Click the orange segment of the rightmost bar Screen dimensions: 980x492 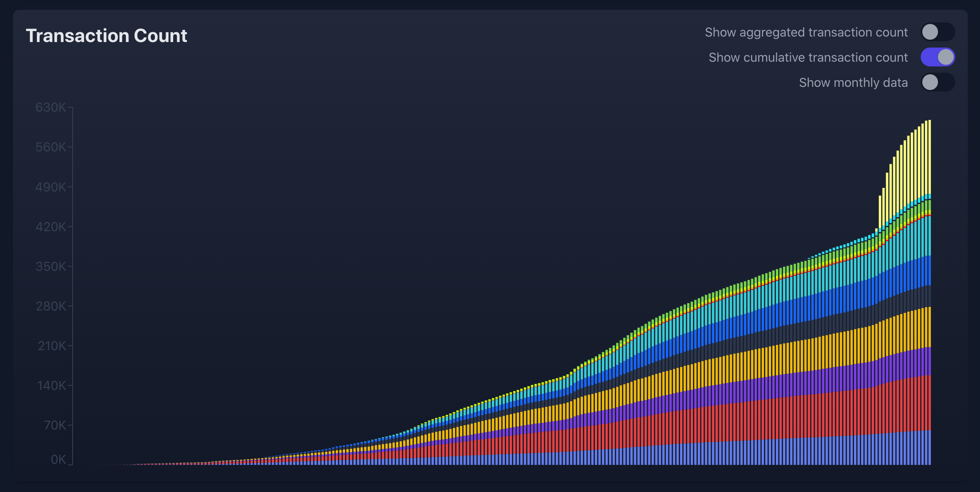[x=929, y=327]
